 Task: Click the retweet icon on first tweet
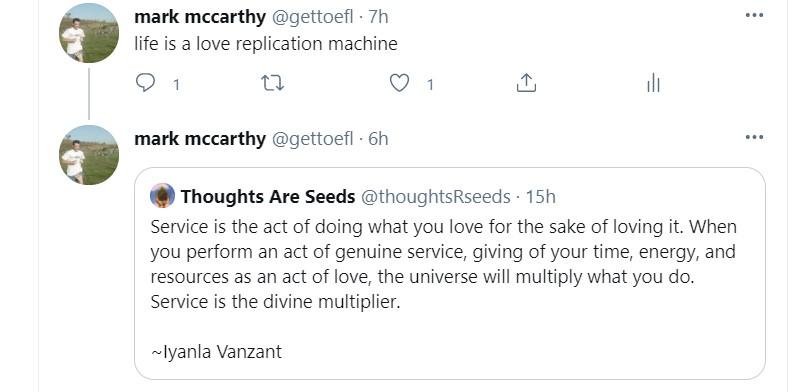(272, 82)
